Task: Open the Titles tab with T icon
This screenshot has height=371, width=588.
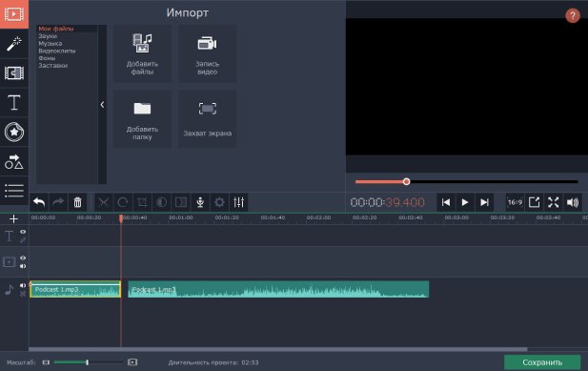Action: pos(14,102)
